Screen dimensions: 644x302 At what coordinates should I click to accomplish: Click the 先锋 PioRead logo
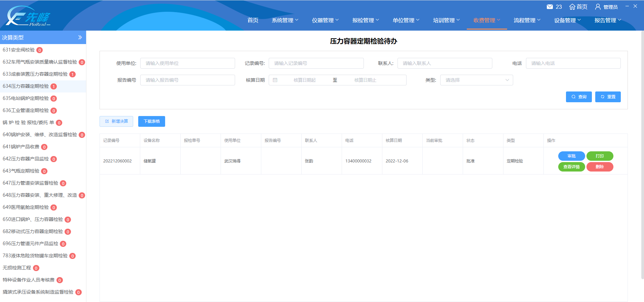pyautogui.click(x=28, y=16)
